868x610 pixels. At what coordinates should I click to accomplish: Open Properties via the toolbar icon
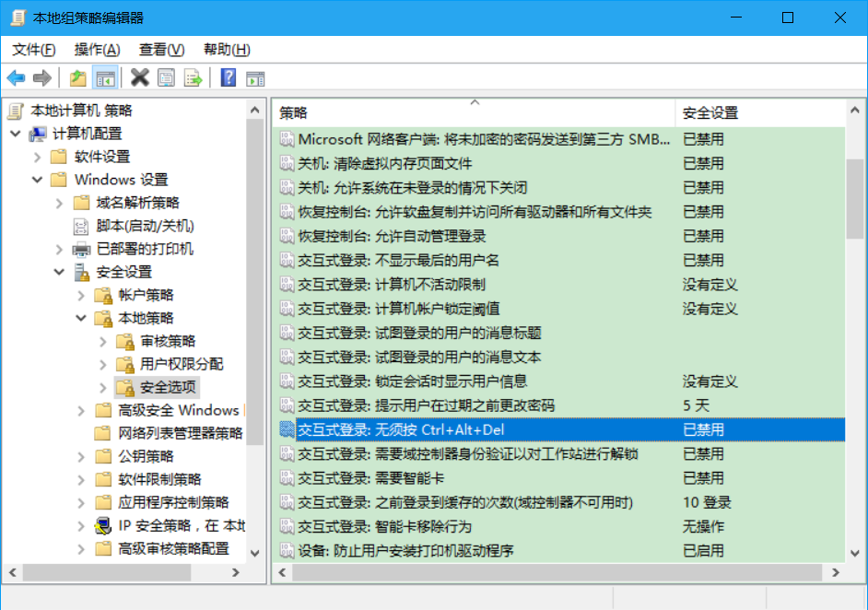(166, 78)
